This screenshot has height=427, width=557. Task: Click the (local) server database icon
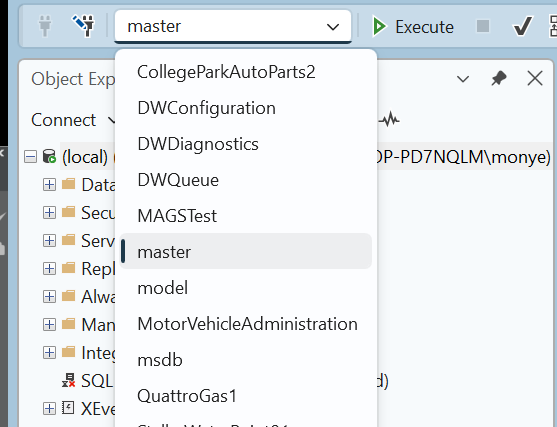(49, 156)
